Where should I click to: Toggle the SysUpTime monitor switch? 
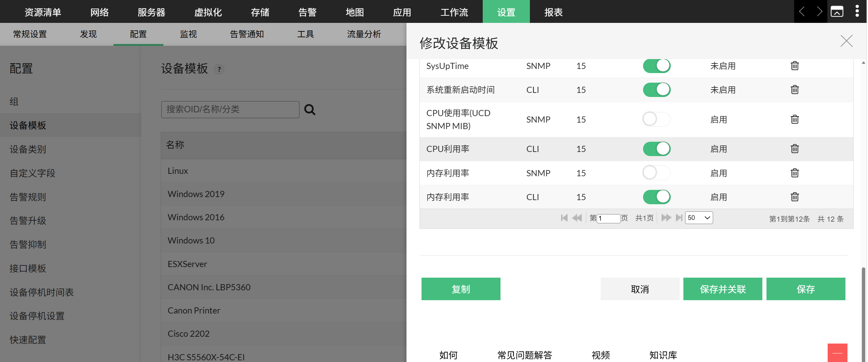point(656,66)
